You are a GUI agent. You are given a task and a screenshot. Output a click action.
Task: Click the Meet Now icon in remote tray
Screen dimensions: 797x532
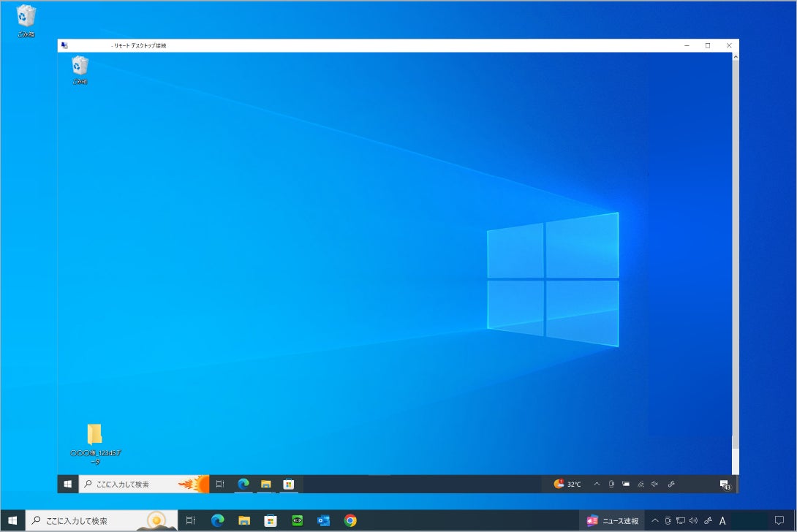(611, 484)
